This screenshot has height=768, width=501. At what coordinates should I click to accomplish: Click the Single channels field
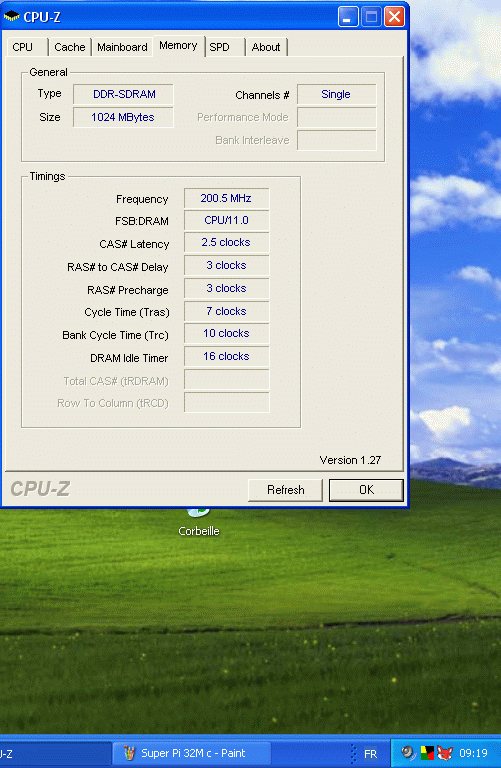pos(336,94)
